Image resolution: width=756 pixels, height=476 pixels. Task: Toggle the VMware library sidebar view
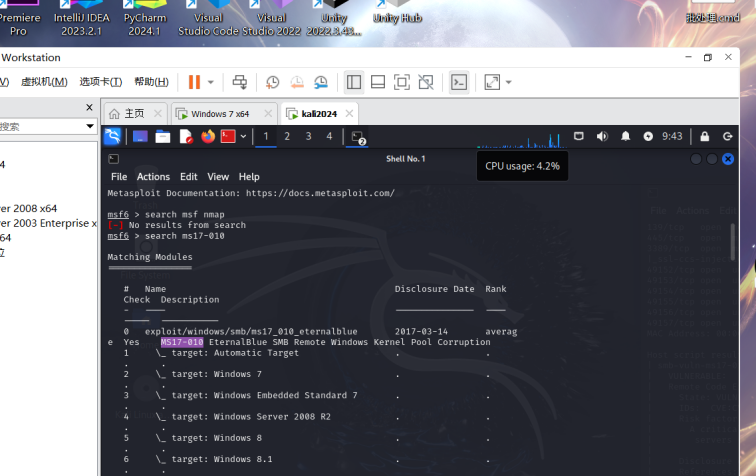pyautogui.click(x=354, y=82)
